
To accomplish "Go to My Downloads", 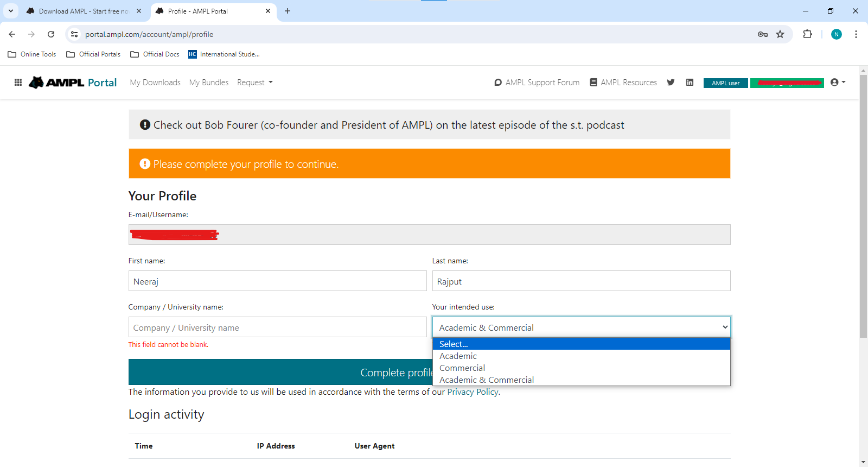I will click(x=155, y=83).
